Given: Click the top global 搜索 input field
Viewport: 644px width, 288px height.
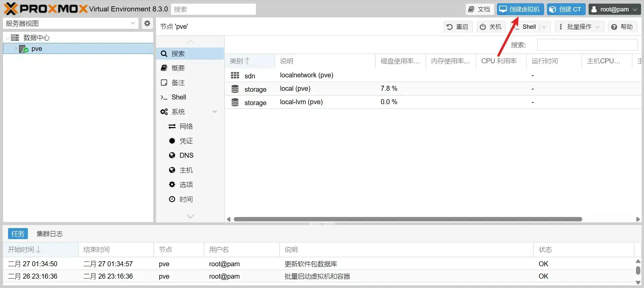Looking at the screenshot, I should (213, 9).
